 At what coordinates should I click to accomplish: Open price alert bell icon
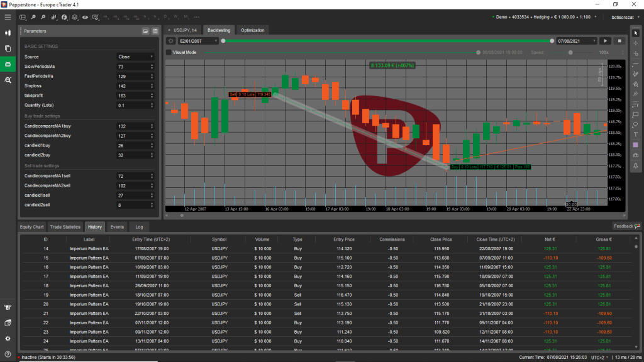pyautogui.click(x=636, y=166)
